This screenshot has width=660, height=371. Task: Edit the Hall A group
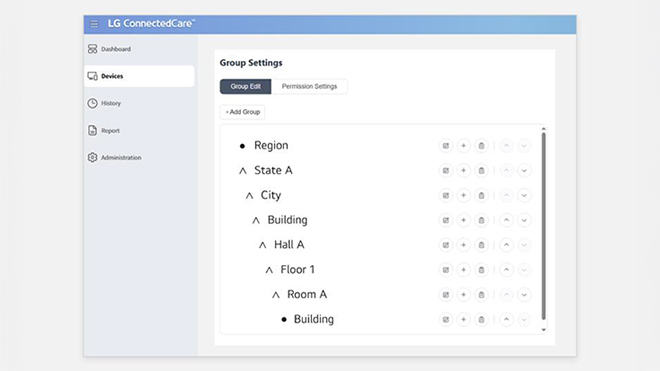[x=446, y=245]
